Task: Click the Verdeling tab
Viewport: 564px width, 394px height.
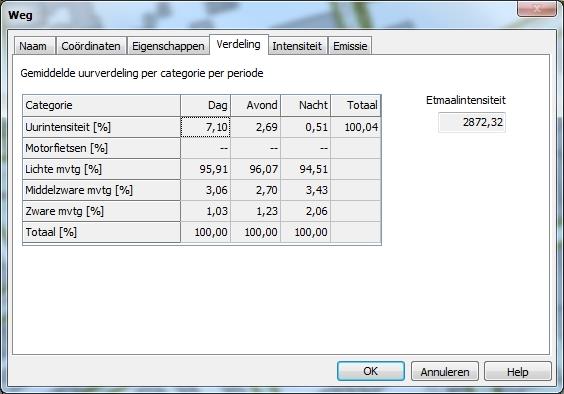Action: coord(238,45)
